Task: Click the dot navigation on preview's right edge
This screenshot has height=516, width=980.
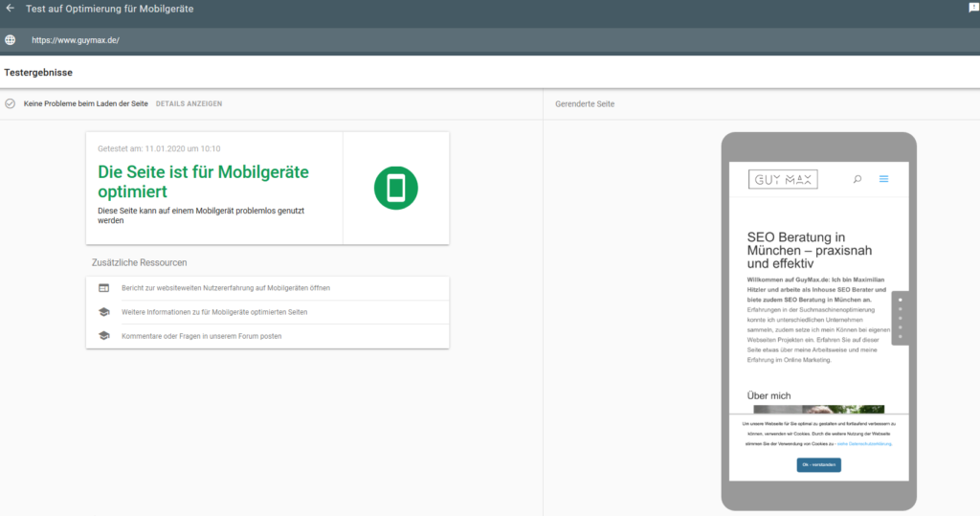Action: tap(900, 319)
